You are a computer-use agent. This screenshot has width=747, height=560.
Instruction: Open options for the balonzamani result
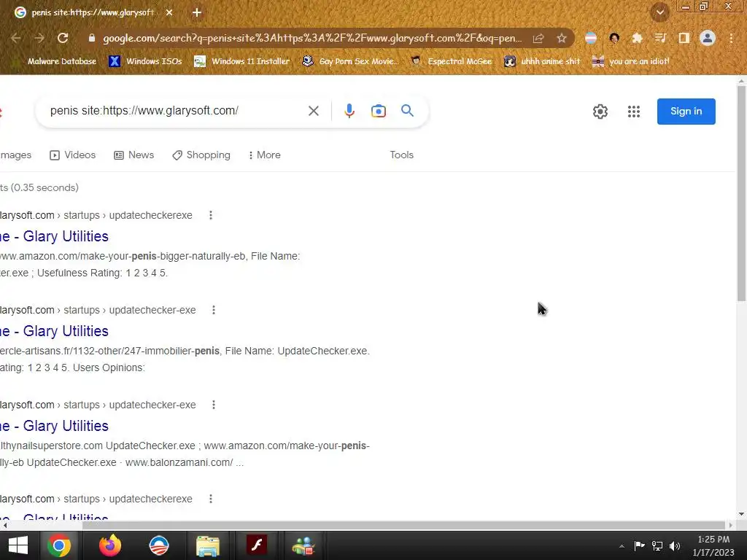coord(214,405)
